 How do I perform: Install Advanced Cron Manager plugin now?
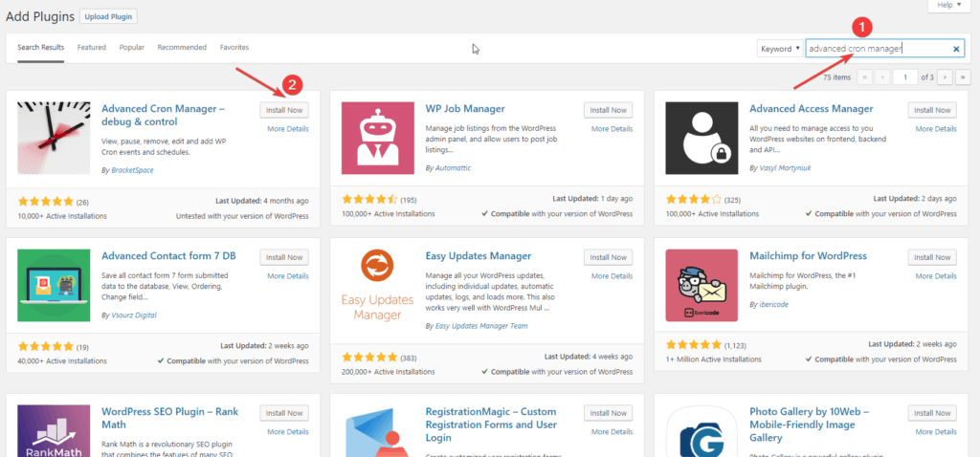pyautogui.click(x=284, y=110)
